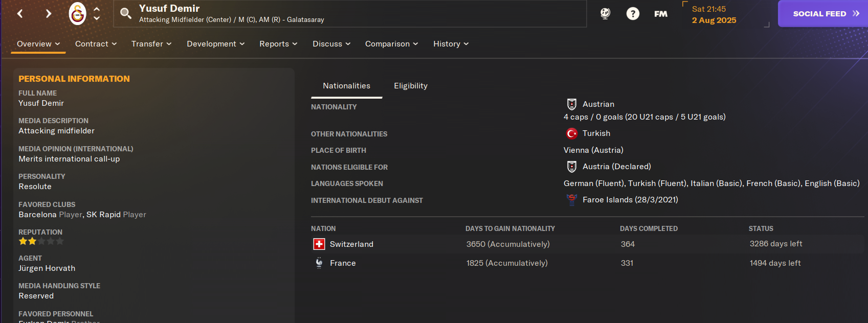Click 'Merits international call-up' media opinion
This screenshot has height=323, width=868.
[x=69, y=159]
